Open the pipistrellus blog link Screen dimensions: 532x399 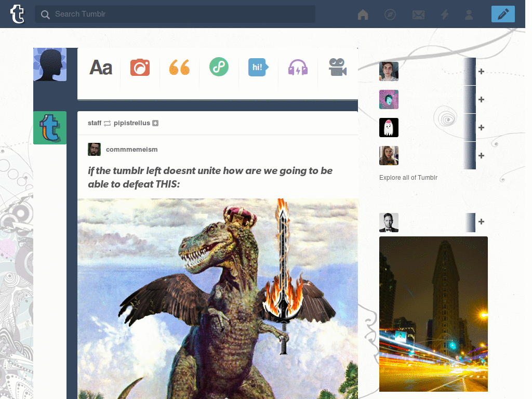131,123
